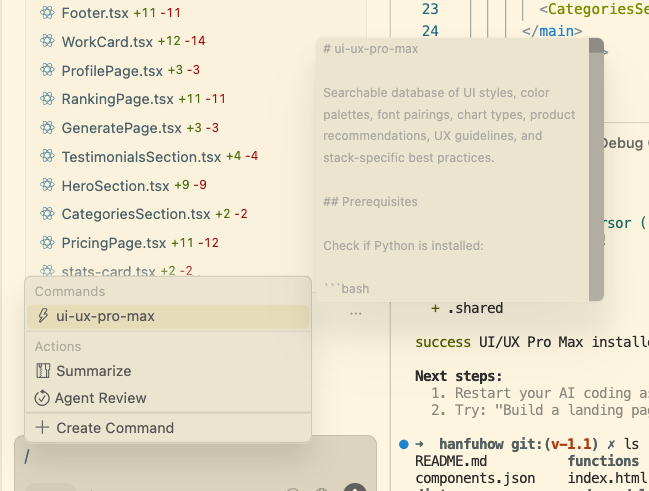
Task: Open ProfilePage.tsx from the changed files
Action: click(x=112, y=70)
